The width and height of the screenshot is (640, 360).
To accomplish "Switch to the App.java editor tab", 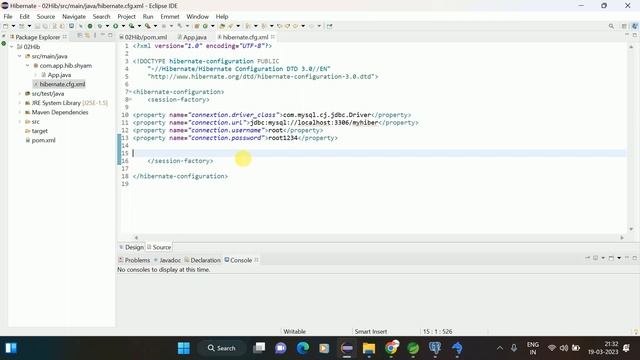I will click(x=192, y=37).
